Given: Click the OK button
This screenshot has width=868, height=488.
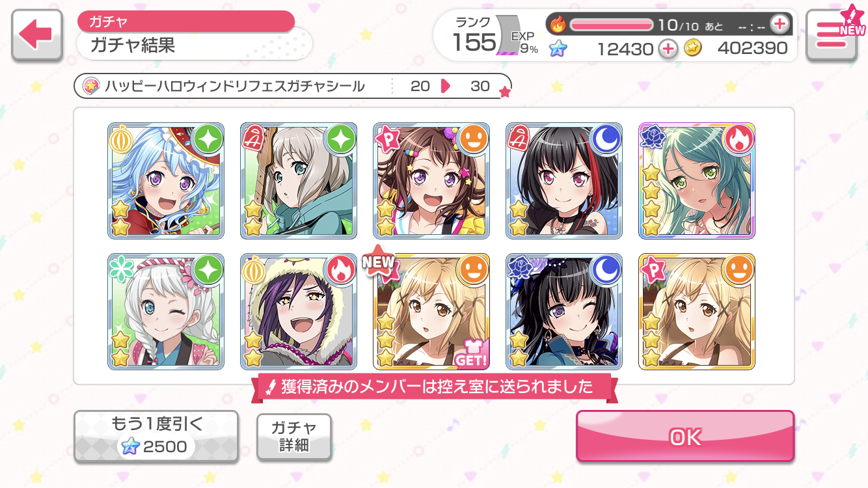Looking at the screenshot, I should click(685, 437).
